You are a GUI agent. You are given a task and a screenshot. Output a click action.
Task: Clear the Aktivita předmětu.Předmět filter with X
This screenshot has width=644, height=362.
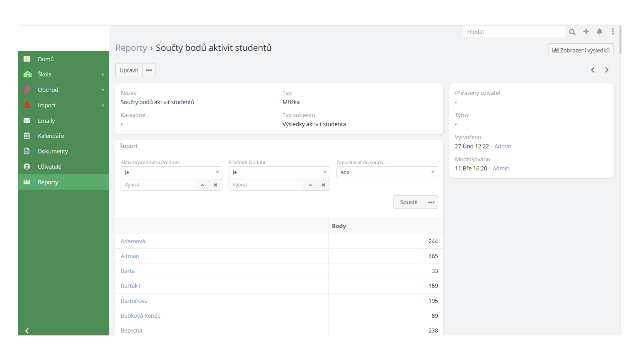click(215, 185)
